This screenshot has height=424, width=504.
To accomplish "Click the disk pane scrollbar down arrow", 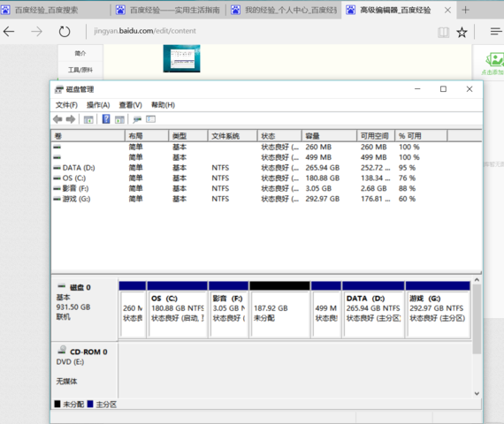I will coord(477,393).
